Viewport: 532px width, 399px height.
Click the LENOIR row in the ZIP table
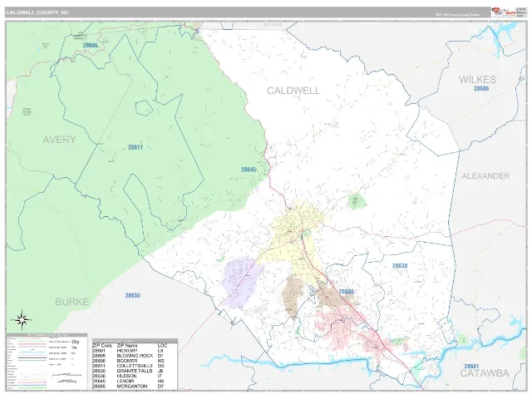point(135,381)
